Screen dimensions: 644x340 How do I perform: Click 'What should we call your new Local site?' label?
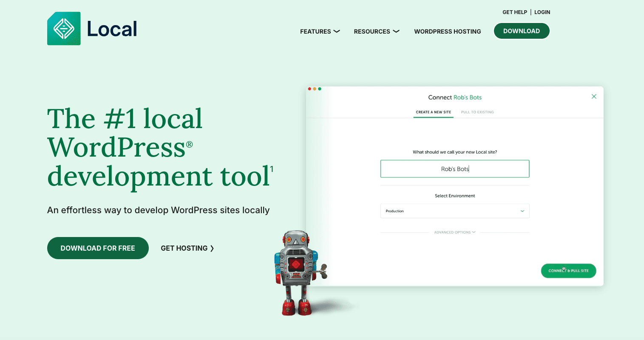coord(455,152)
